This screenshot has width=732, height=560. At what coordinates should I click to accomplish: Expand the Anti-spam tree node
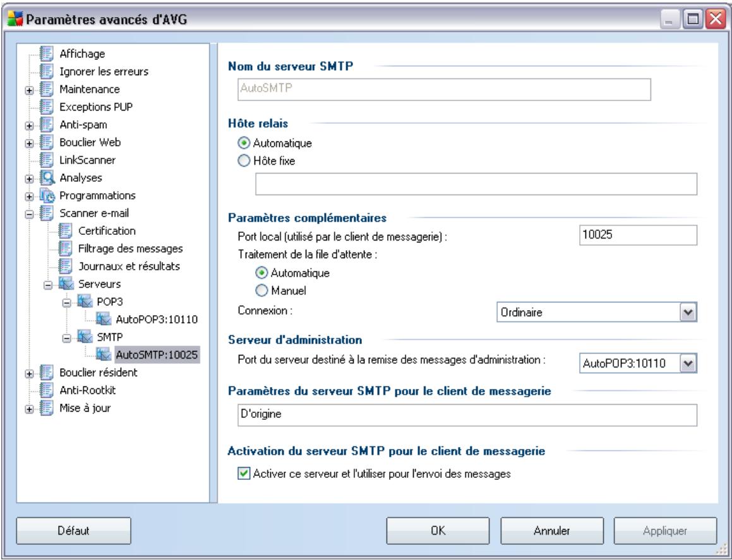click(x=30, y=126)
